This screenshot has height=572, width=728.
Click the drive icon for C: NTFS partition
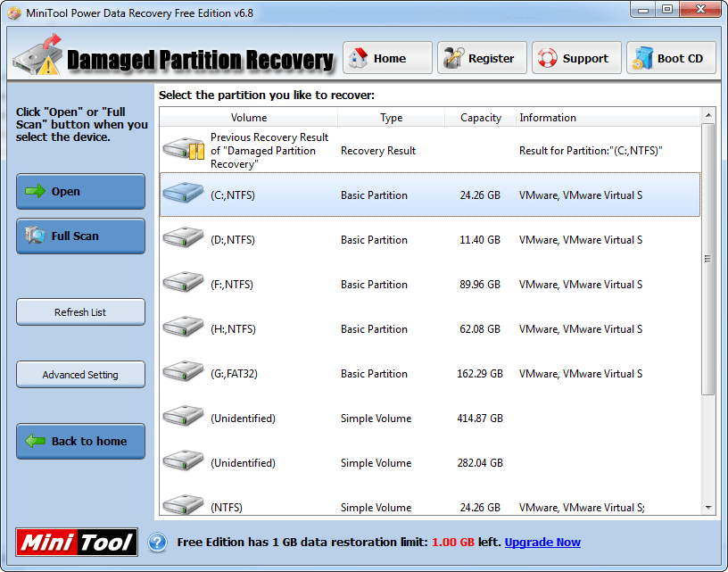pos(183,194)
